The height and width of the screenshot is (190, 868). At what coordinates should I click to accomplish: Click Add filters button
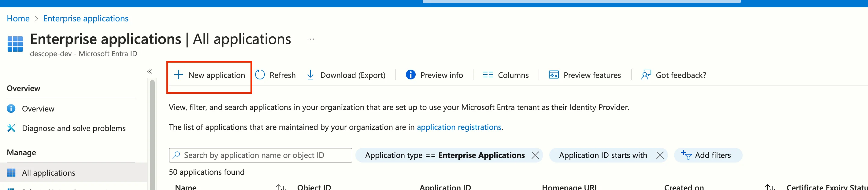(708, 155)
